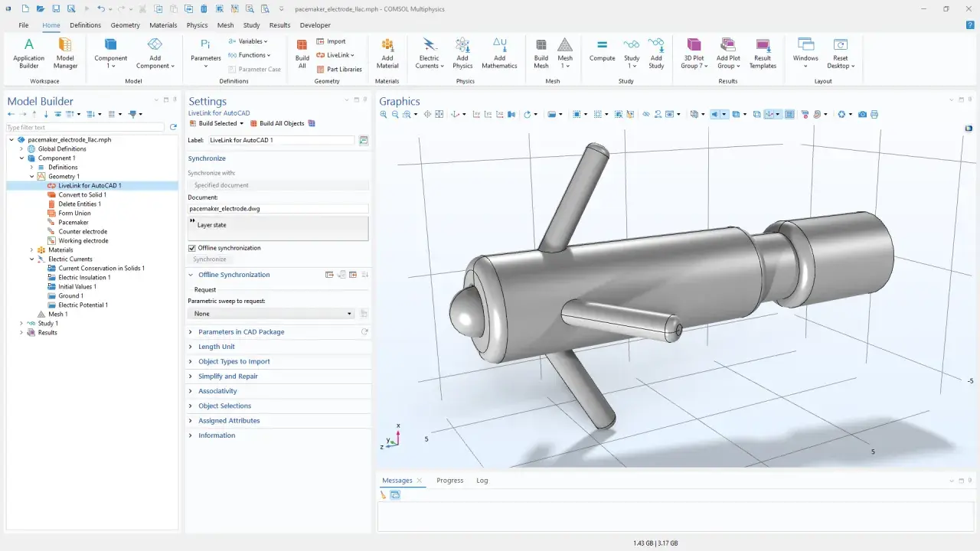Click the Import geometry button
The image size is (980, 551).
click(331, 41)
